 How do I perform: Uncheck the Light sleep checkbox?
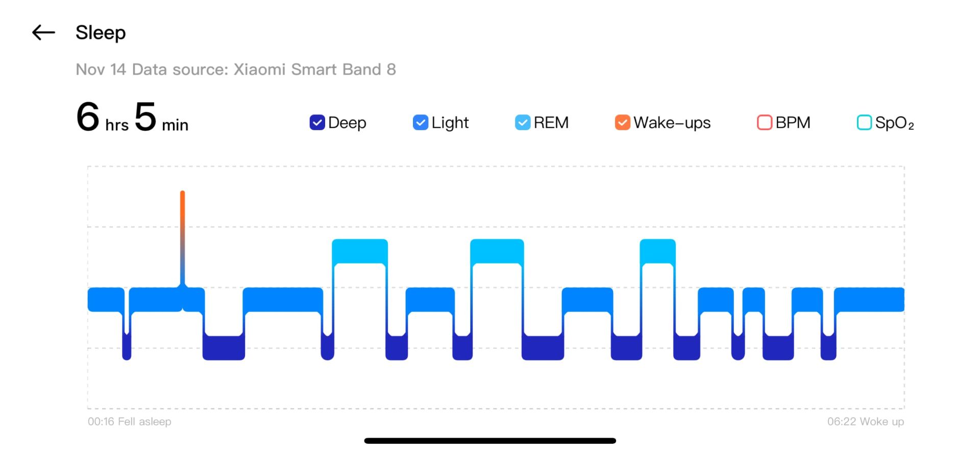point(420,123)
